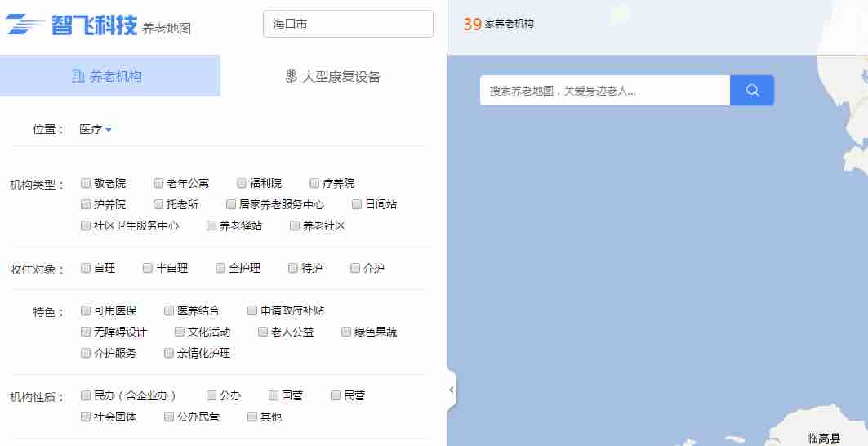Switch to the 养老机构 tab
This screenshot has height=446, width=868.
click(x=110, y=76)
